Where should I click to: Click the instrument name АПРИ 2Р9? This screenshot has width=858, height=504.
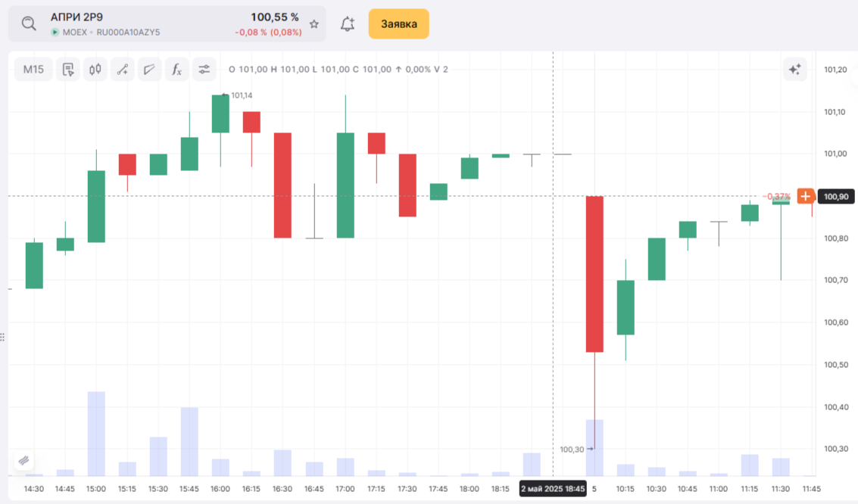pos(76,17)
